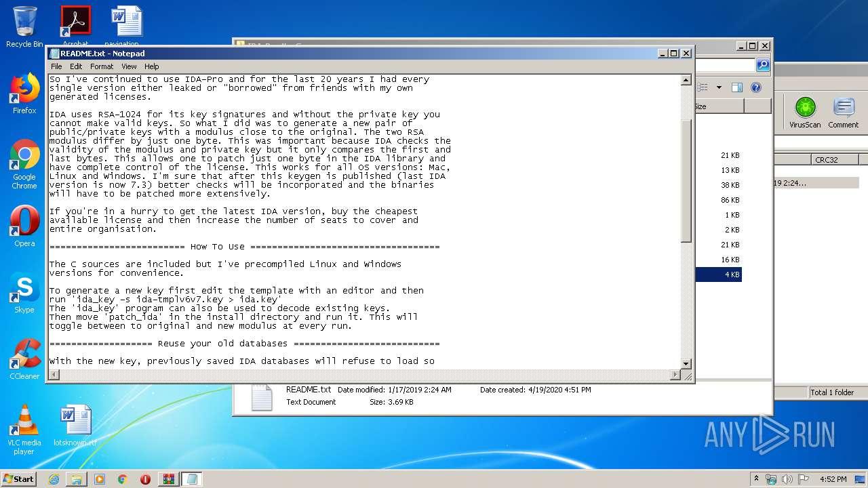Click Notepad's vertical scrollbar up arrow
Viewport: 868px width, 488px height.
pyautogui.click(x=686, y=80)
